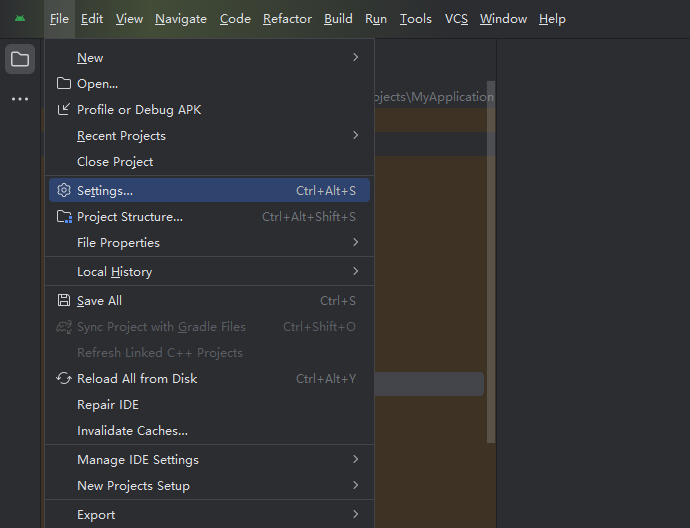Screen dimensions: 690x528
Task: Open the Build menu
Action: click(338, 19)
